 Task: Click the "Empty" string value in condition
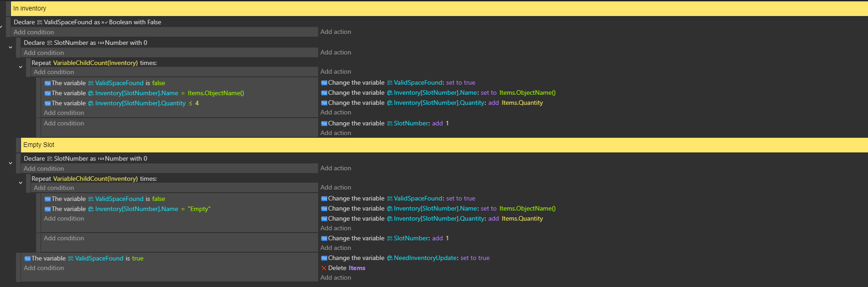[199, 209]
